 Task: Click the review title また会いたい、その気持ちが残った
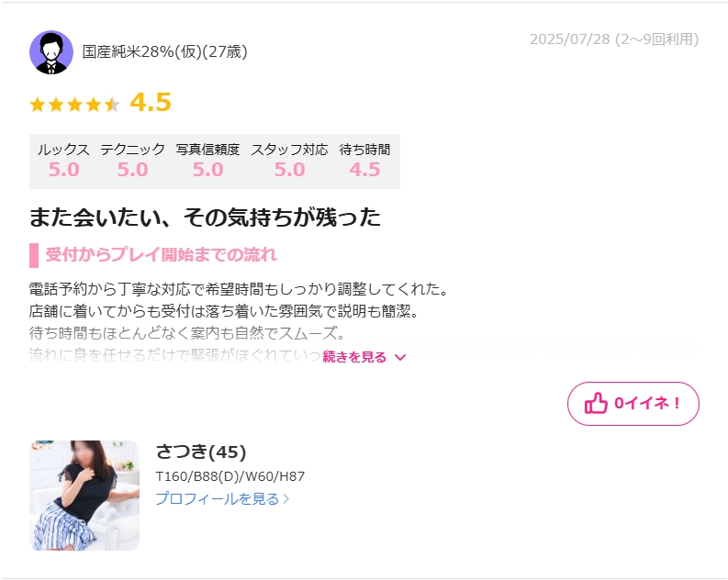click(x=205, y=217)
